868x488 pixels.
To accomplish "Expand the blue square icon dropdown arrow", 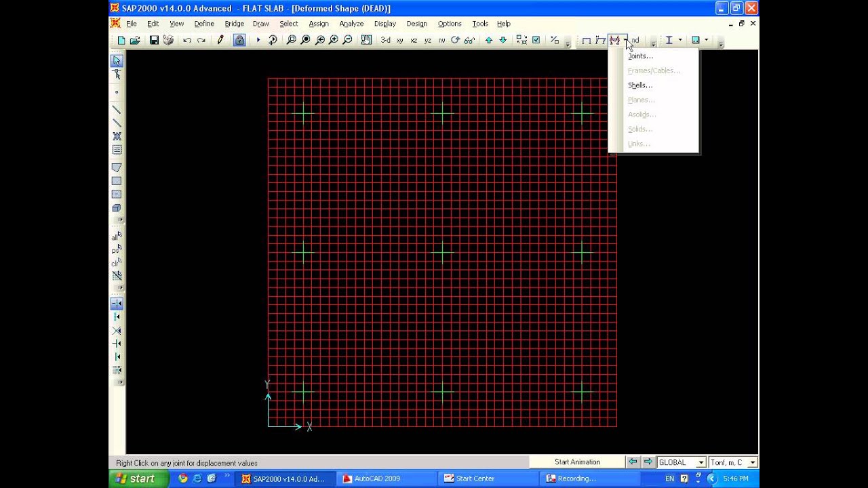I will tap(706, 41).
